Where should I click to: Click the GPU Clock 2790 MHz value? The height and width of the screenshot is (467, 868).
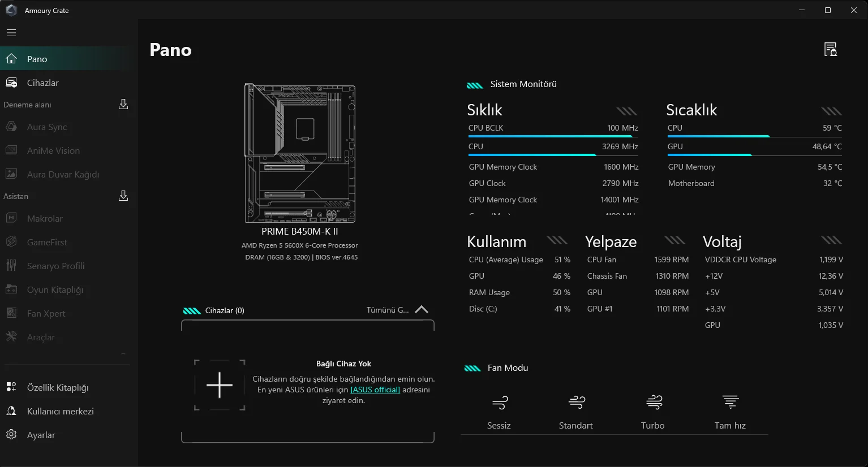point(620,183)
